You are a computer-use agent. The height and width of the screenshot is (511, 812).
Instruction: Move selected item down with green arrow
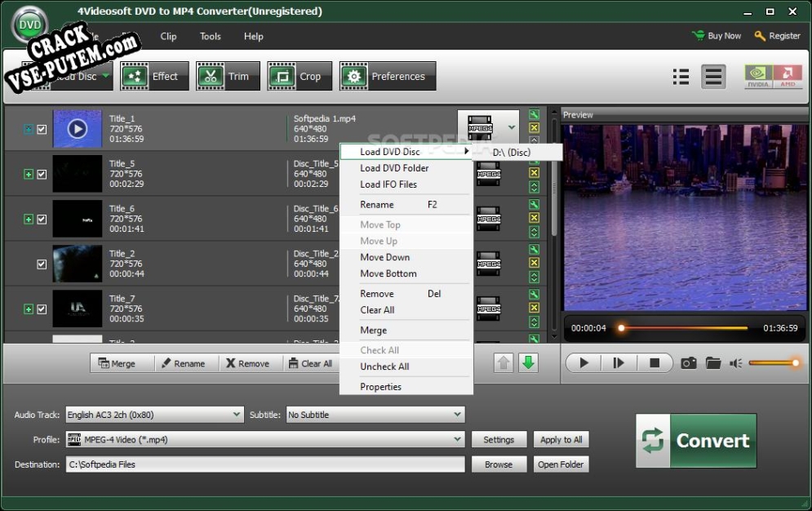(x=528, y=363)
